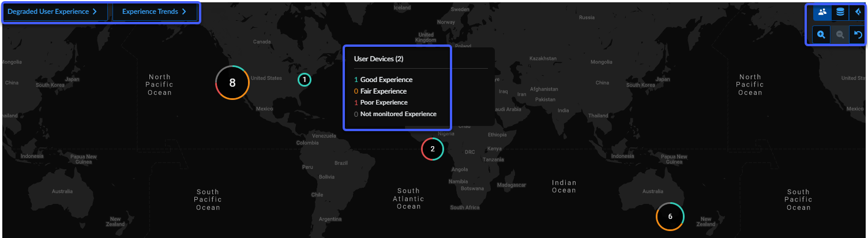Viewport: 868px width, 238px height.
Task: Select the cluster marker showing 8
Action: (x=232, y=83)
